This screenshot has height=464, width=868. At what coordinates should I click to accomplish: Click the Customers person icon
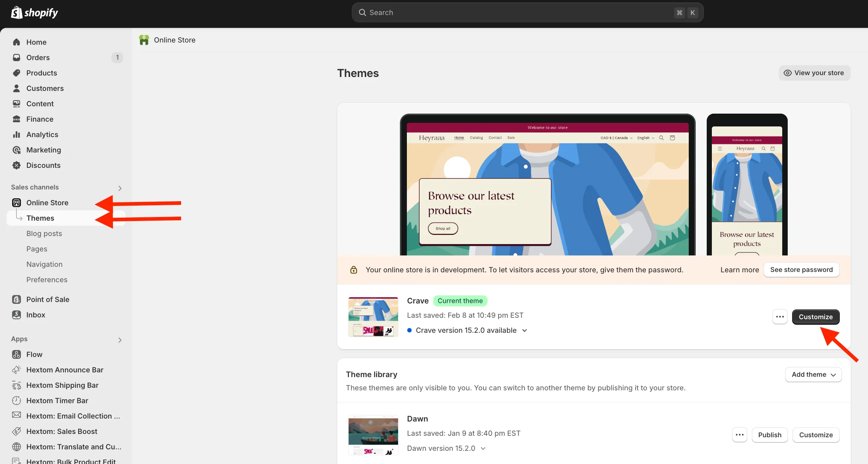tap(16, 88)
